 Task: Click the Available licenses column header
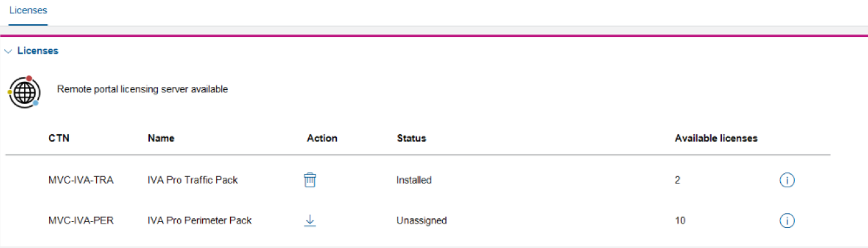[716, 138]
